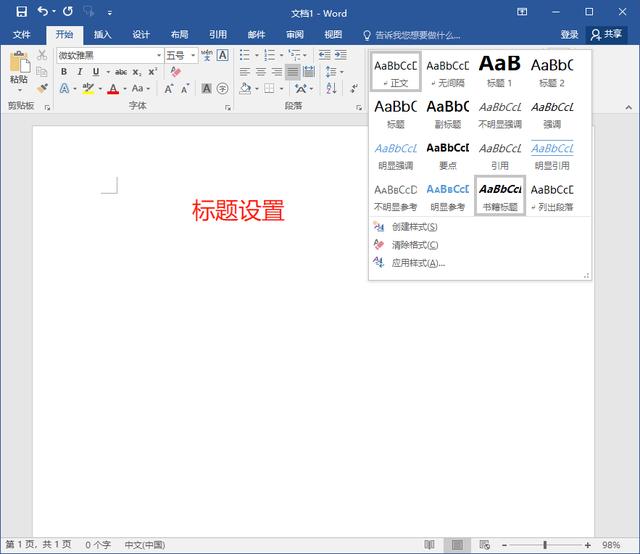Screen dimensions: 640x554
Task: Justify the paragraph text
Action: (293, 72)
